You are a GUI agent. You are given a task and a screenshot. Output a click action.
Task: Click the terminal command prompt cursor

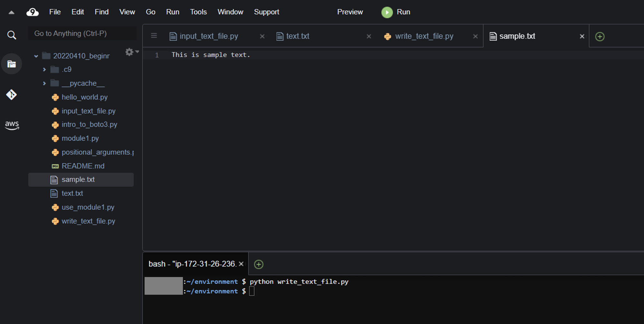(252, 291)
